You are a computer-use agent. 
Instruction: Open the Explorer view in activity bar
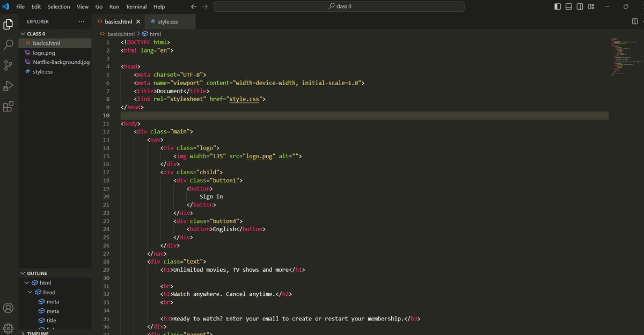(x=8, y=24)
